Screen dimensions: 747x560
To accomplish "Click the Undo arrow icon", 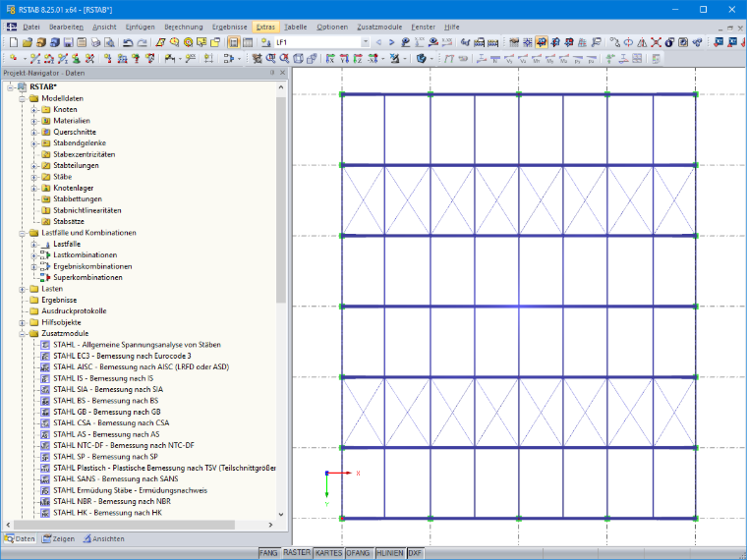I will click(x=128, y=42).
